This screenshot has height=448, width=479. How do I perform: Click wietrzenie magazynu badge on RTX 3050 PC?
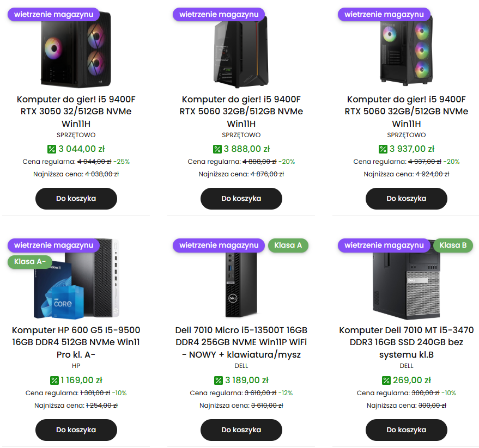(53, 14)
